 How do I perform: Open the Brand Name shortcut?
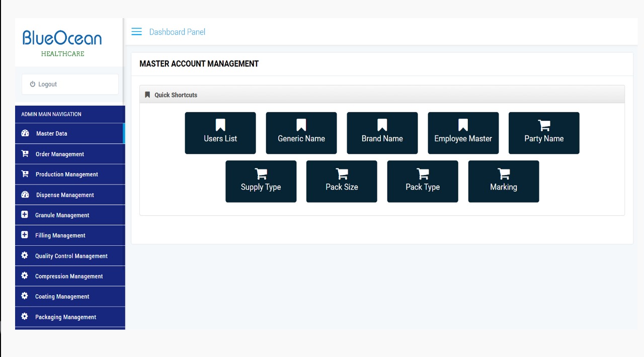pos(382,133)
